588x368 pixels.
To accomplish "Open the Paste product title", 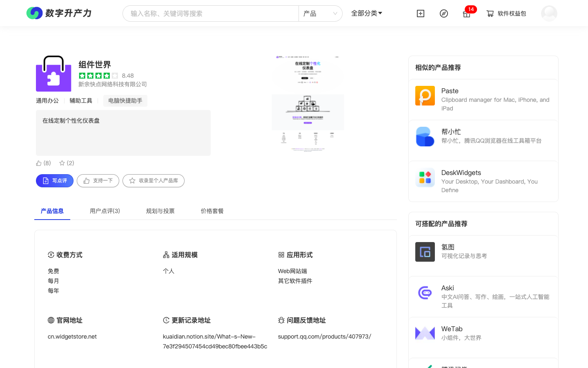I will (x=450, y=91).
